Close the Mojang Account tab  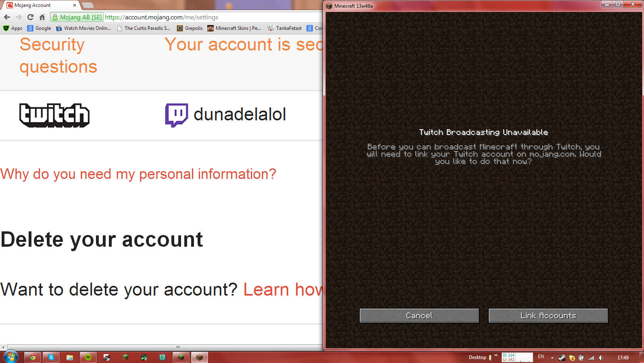(x=75, y=5)
